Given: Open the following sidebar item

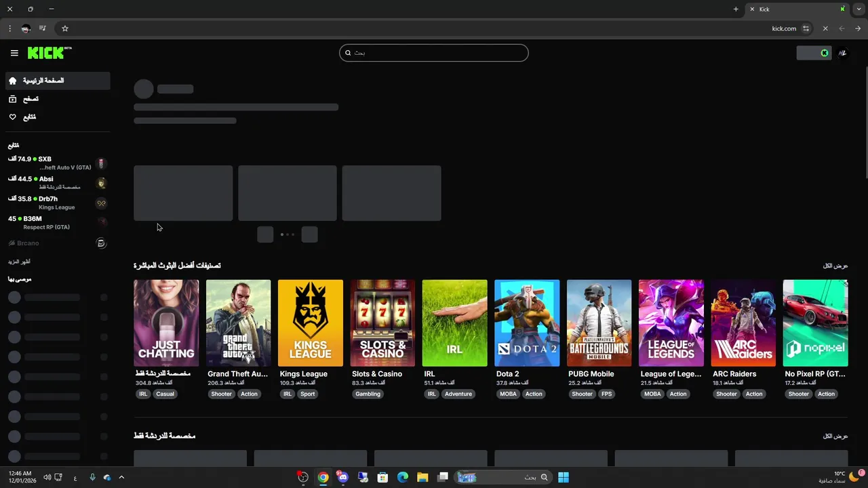Looking at the screenshot, I should pyautogui.click(x=58, y=117).
